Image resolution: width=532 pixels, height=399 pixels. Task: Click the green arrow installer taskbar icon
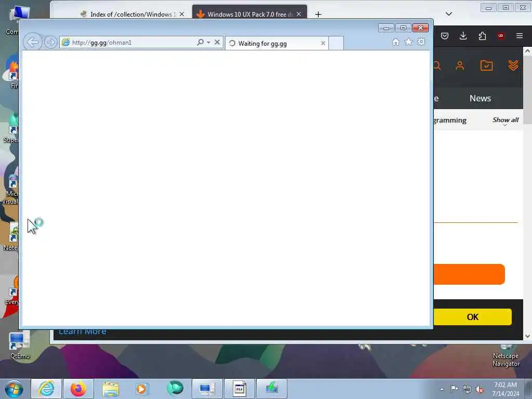271,389
